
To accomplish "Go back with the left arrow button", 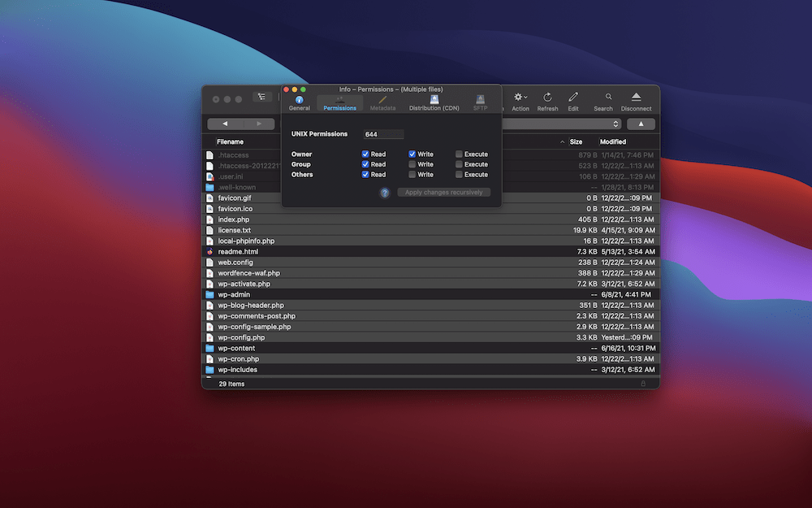I will [225, 124].
